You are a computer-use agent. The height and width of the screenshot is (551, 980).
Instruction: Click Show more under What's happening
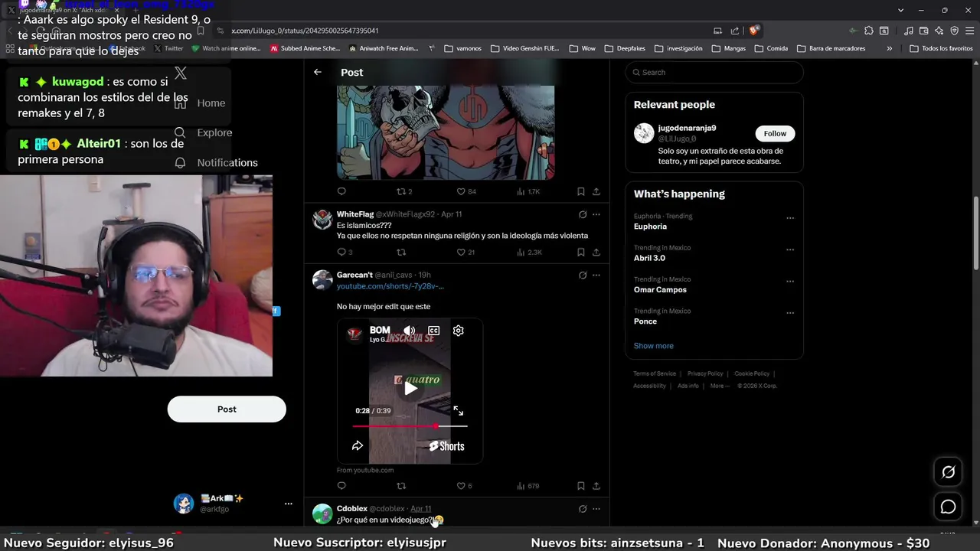[654, 346]
